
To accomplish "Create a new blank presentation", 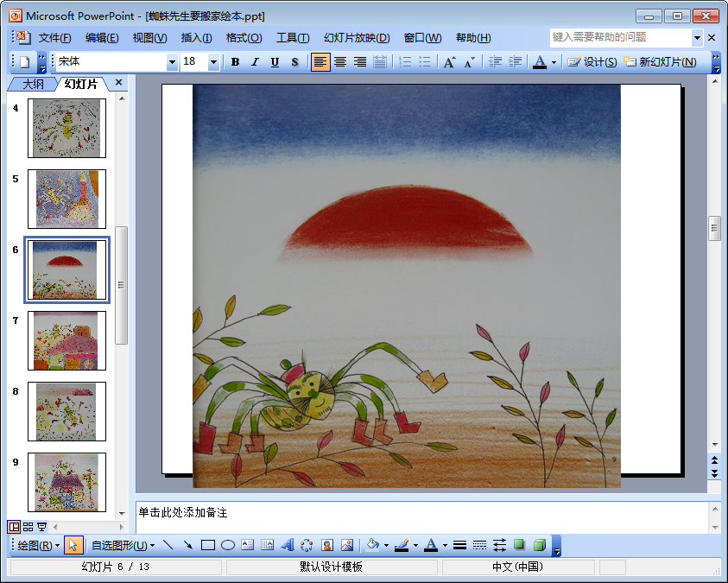I will (24, 61).
